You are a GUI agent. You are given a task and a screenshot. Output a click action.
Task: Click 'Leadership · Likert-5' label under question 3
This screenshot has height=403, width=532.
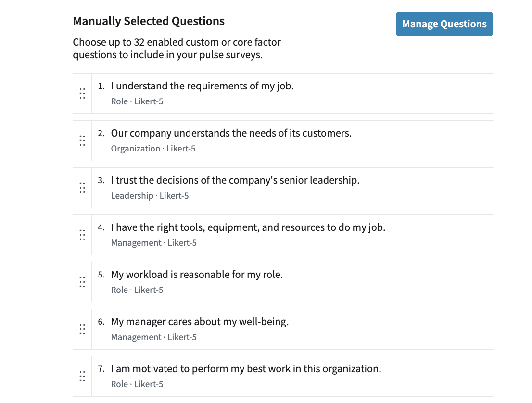(x=150, y=196)
